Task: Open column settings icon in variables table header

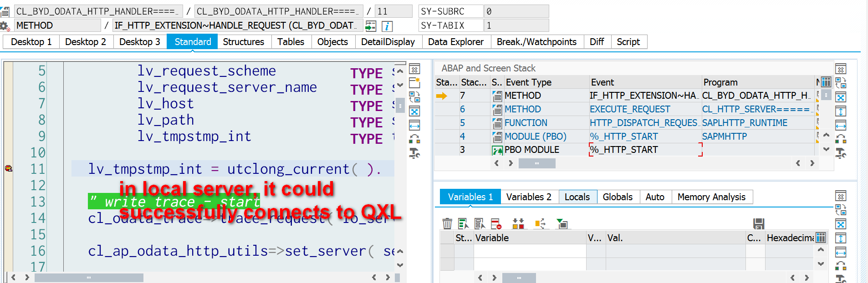Action: coord(821,238)
